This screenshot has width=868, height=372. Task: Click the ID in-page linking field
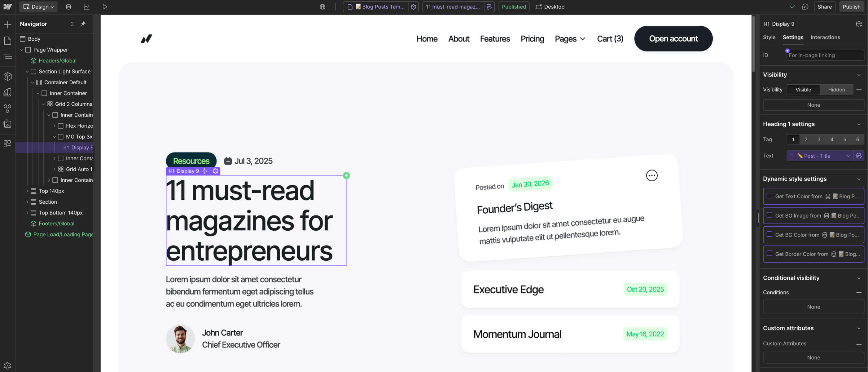click(x=825, y=55)
